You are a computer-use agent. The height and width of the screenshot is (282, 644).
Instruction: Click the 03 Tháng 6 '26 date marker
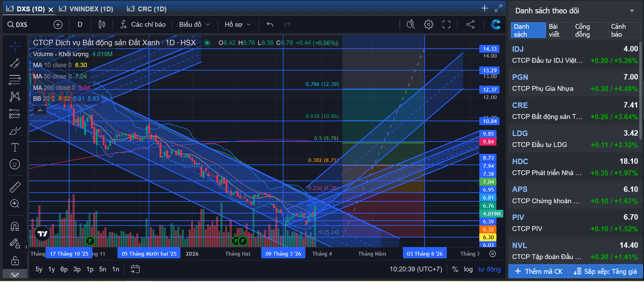425,254
